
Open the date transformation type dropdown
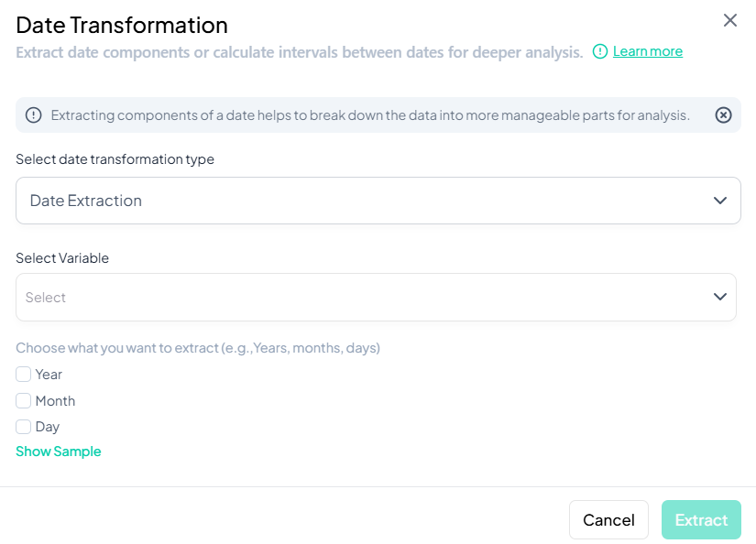[376, 200]
